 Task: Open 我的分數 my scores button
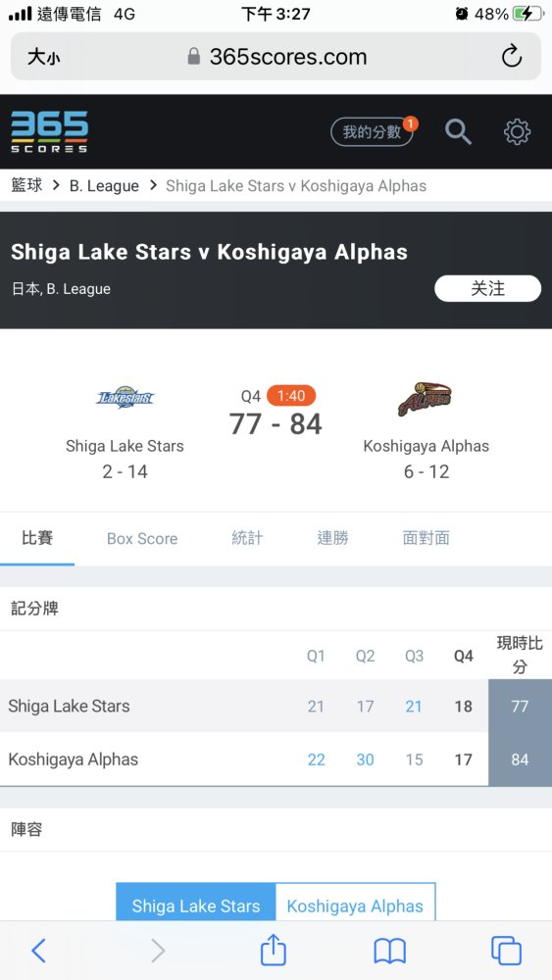(x=372, y=132)
